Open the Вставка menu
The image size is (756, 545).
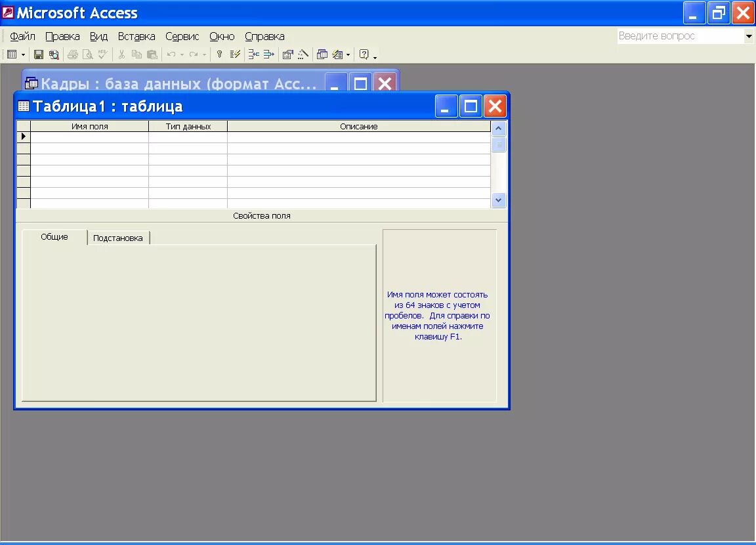[x=136, y=37]
